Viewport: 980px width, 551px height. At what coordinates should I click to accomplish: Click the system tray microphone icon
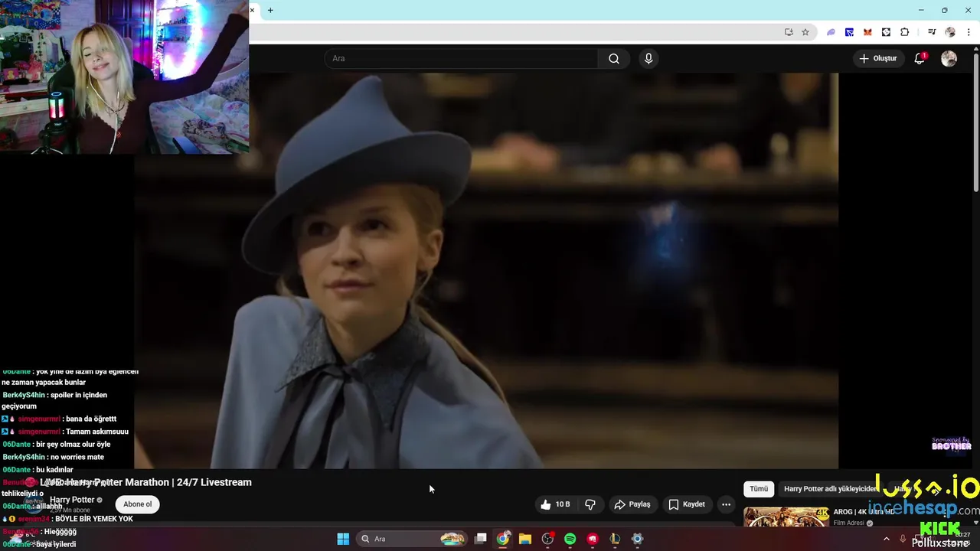[903, 539]
